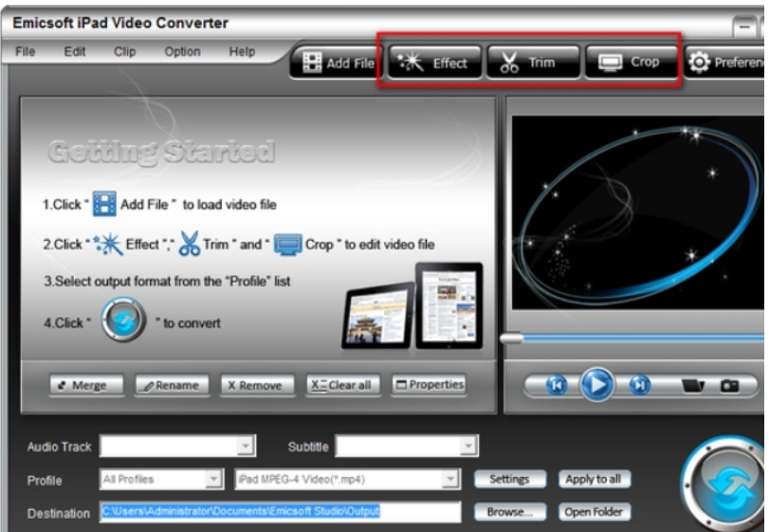Image resolution: width=769 pixels, height=532 pixels.
Task: Click the Open Folder button
Action: click(x=594, y=512)
